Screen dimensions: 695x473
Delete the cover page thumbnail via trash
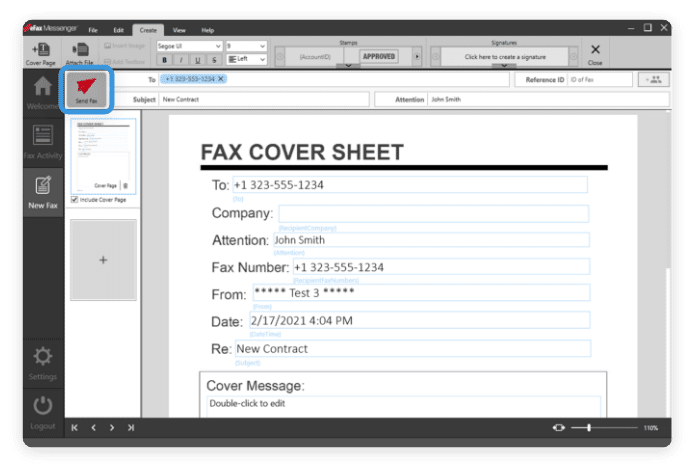pyautogui.click(x=126, y=186)
